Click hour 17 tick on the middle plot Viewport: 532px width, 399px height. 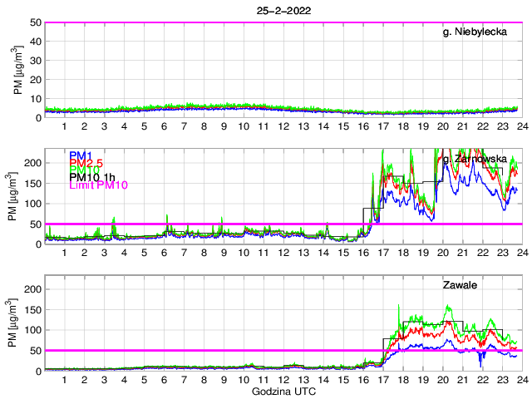(382, 252)
